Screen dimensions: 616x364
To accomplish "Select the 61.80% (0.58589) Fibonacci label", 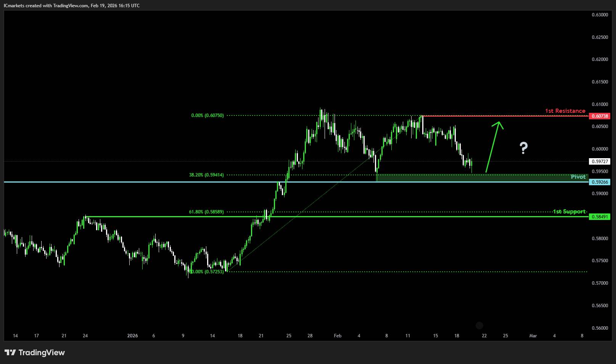I will click(206, 212).
